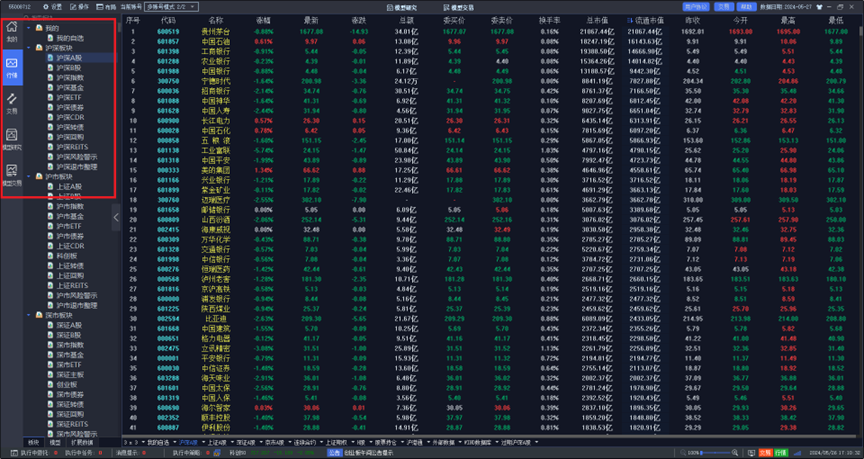Click the 宁德时代 stock name in row 6

tap(216, 82)
